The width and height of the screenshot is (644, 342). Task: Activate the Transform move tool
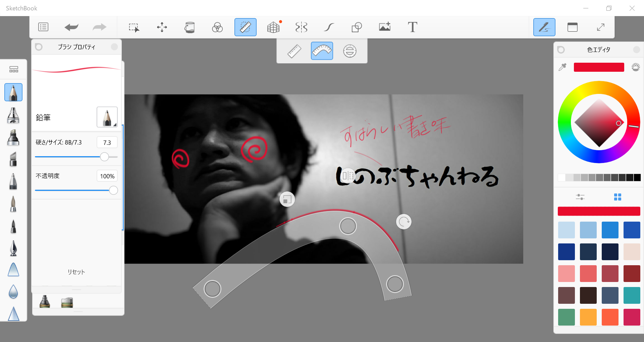(x=162, y=27)
